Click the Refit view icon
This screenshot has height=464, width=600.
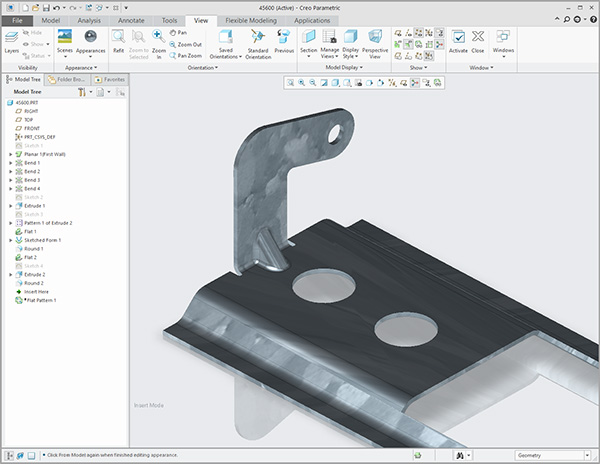118,39
